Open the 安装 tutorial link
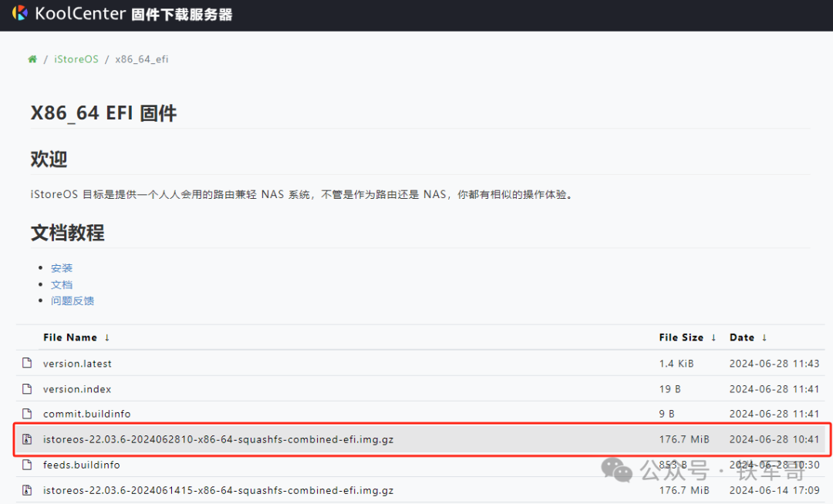 tap(62, 268)
